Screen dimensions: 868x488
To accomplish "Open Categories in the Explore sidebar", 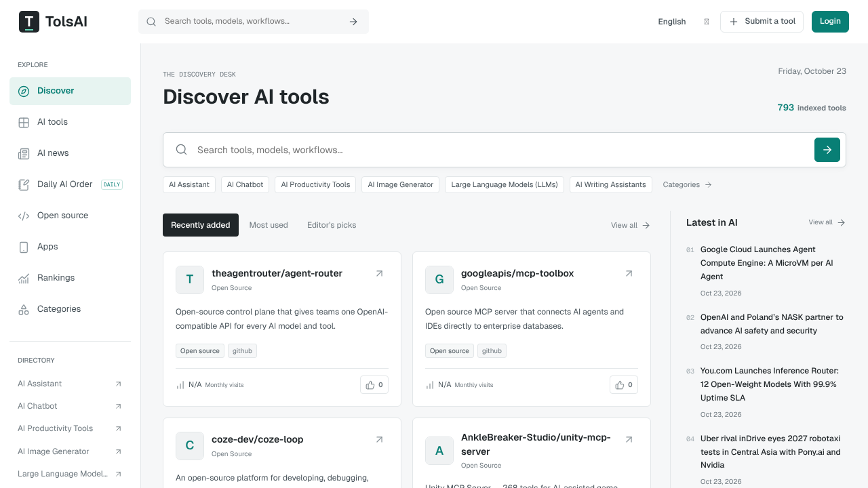I will pos(70,309).
